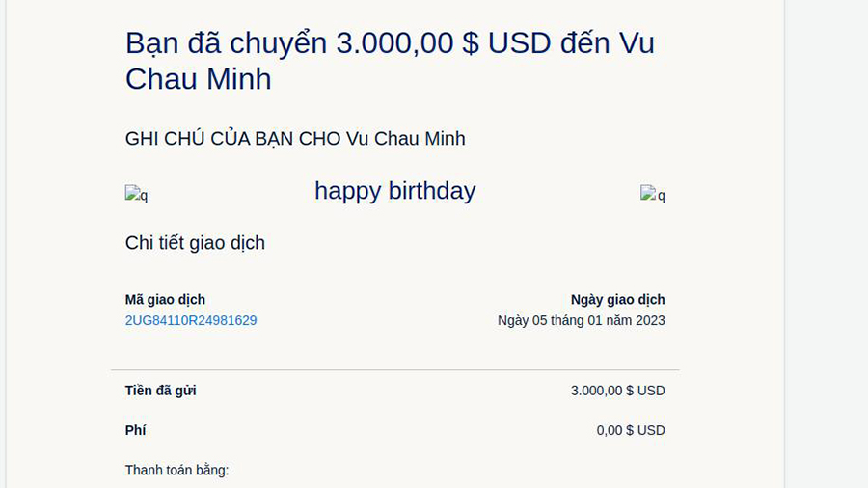The width and height of the screenshot is (868, 488).
Task: Click the 0,00 $ USD fee value
Action: [x=631, y=430]
